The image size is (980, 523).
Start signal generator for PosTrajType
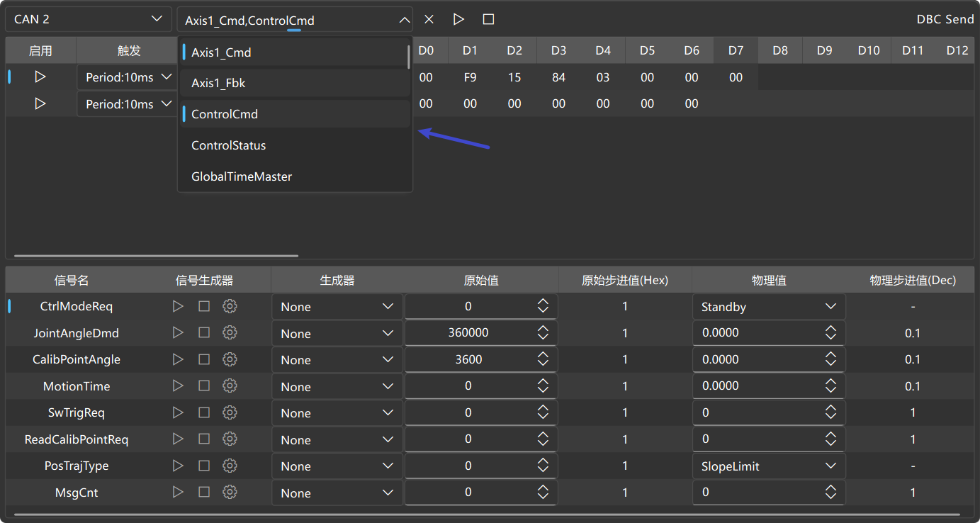178,466
